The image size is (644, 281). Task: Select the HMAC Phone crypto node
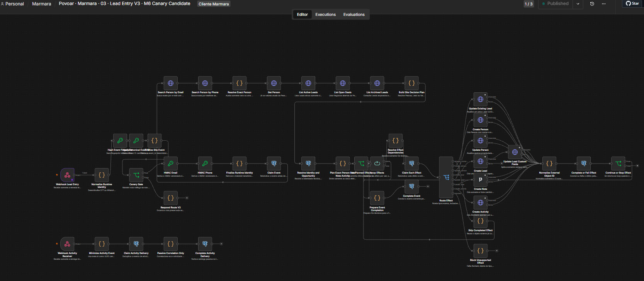point(205,163)
